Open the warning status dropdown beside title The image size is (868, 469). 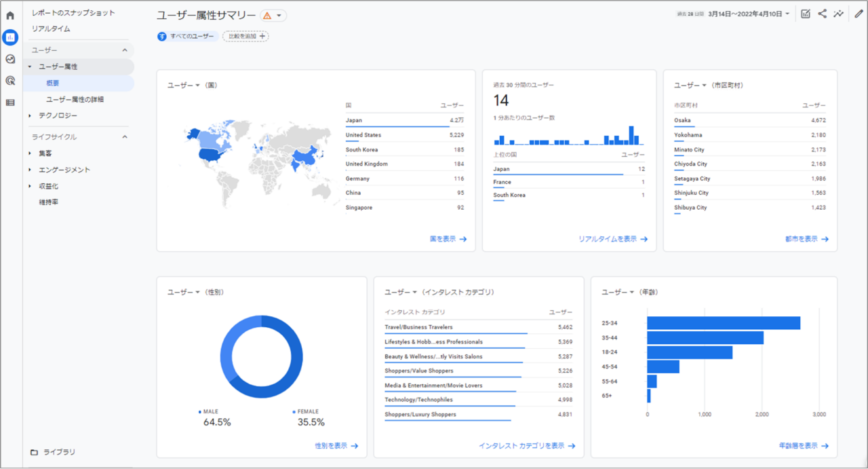click(273, 16)
